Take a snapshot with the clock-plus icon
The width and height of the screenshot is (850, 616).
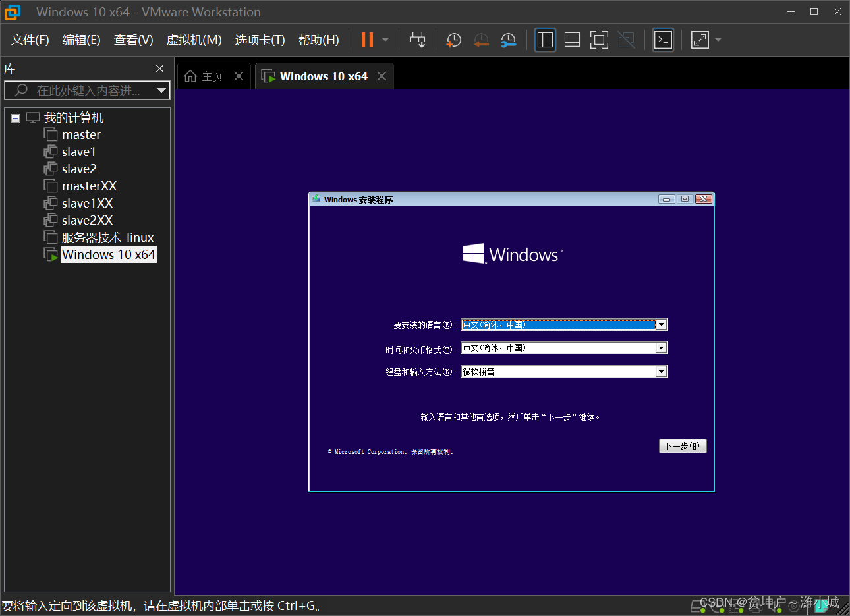click(453, 40)
